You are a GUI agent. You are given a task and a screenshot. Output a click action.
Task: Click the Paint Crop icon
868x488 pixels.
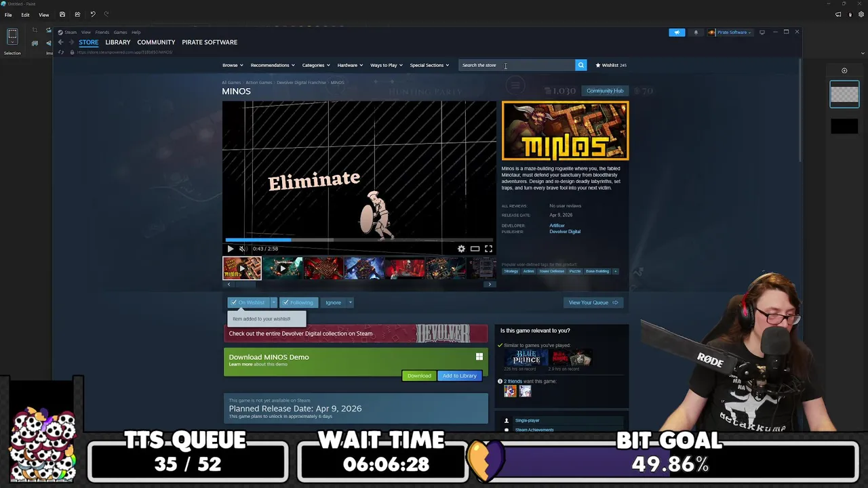[x=35, y=30]
